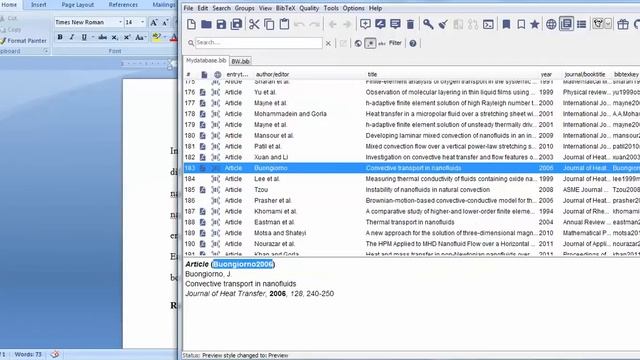Switch to the BW.bib tab
Viewport: 640px width, 360px height.
tap(240, 61)
